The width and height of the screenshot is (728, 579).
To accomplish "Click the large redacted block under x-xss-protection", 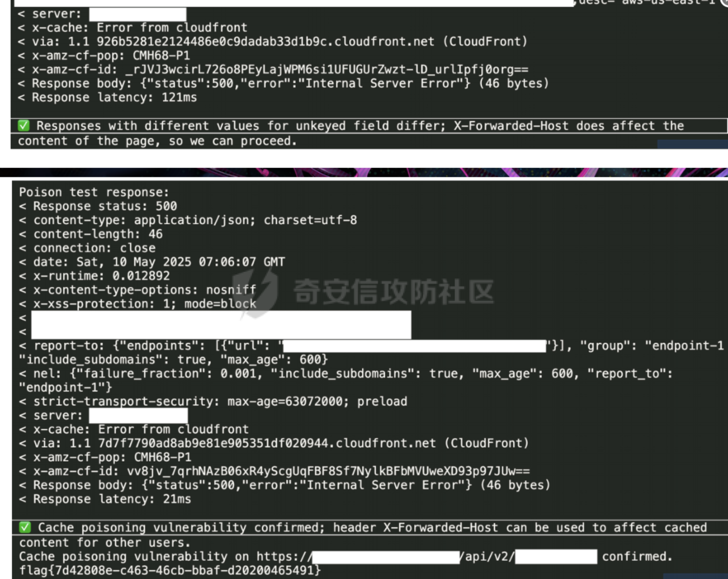I will (221, 325).
